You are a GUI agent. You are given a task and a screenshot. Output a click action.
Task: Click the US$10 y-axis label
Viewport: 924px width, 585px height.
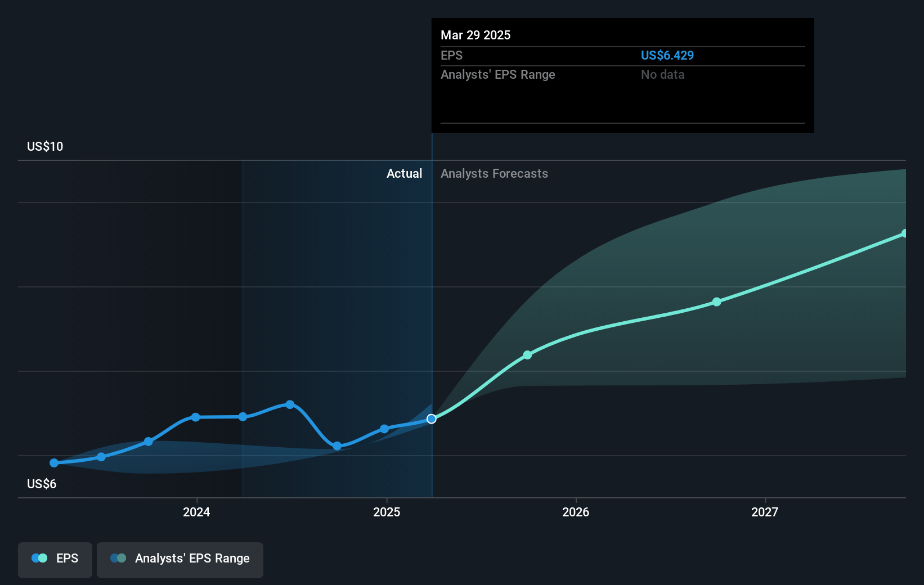click(45, 146)
